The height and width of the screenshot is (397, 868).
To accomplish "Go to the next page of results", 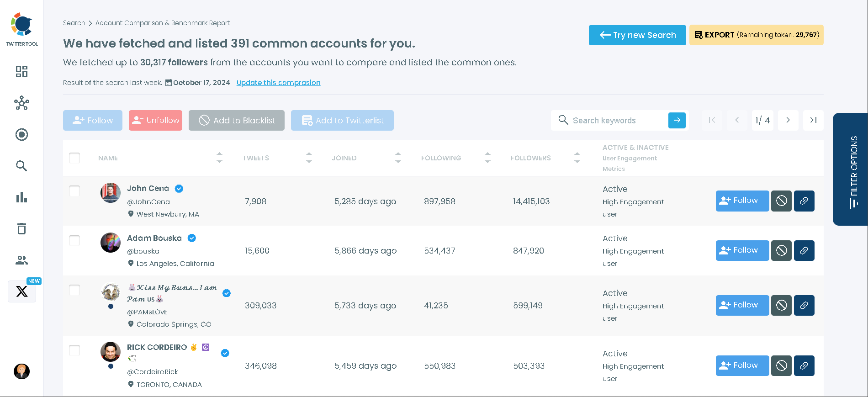I will click(x=788, y=120).
